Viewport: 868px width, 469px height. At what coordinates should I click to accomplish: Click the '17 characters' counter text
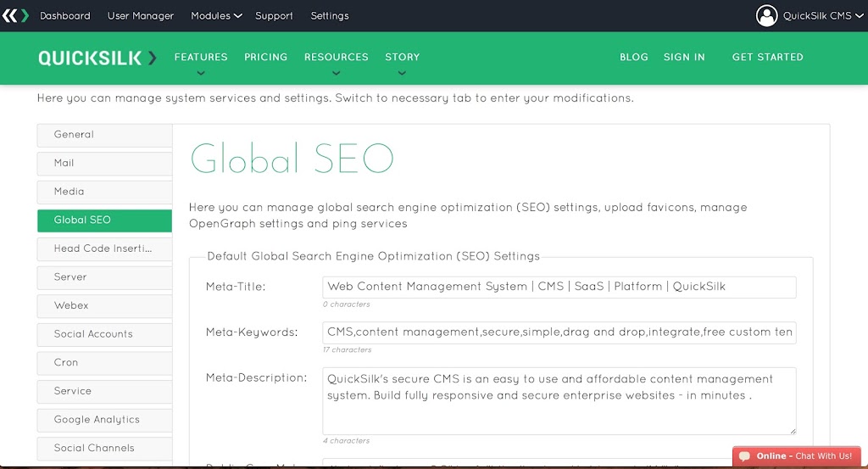(x=347, y=350)
